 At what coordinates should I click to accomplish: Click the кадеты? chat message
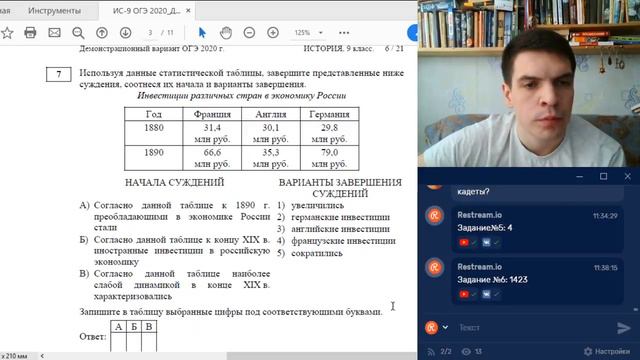pyautogui.click(x=473, y=191)
